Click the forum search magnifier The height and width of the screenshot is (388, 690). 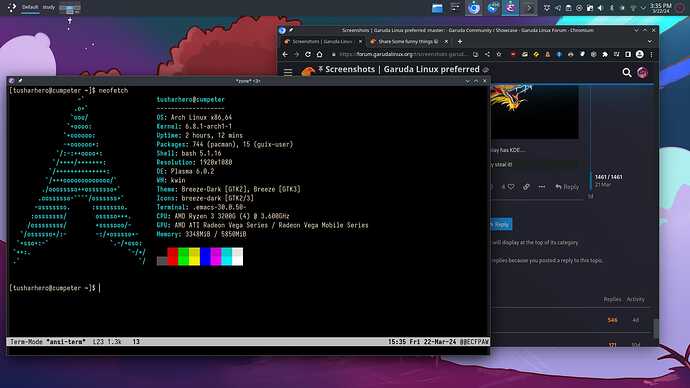[627, 73]
